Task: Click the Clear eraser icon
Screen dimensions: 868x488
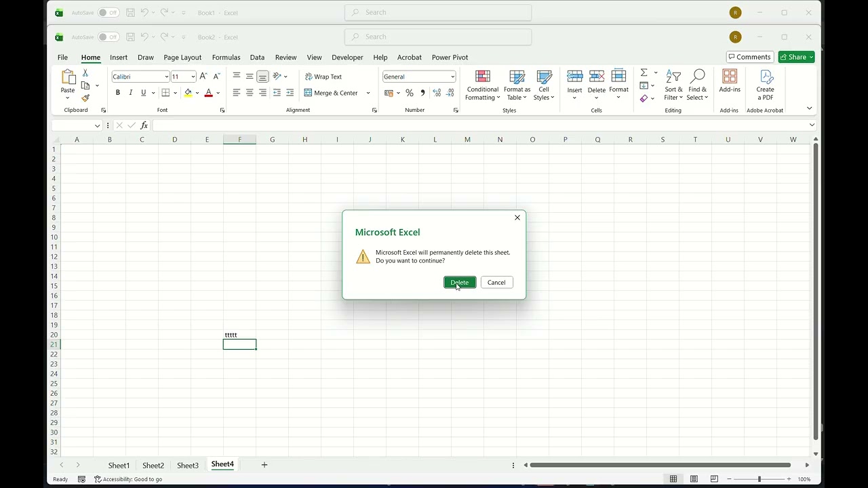Action: pos(644,98)
